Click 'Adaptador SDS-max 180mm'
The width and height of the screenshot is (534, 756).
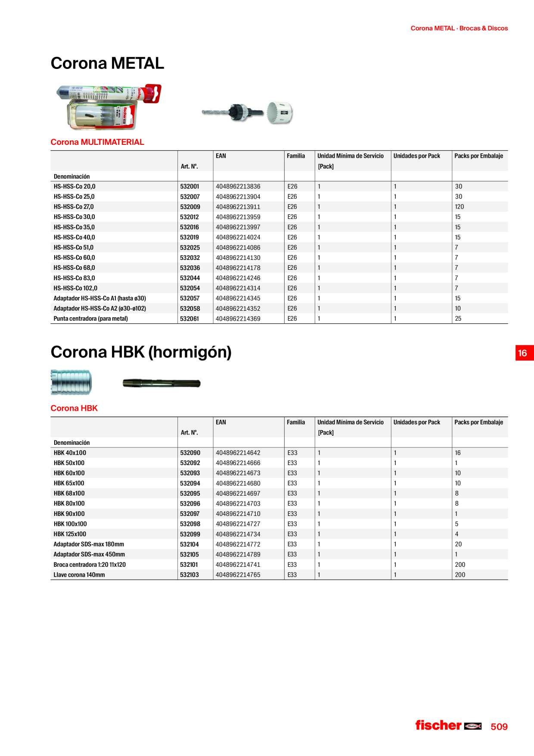89,544
